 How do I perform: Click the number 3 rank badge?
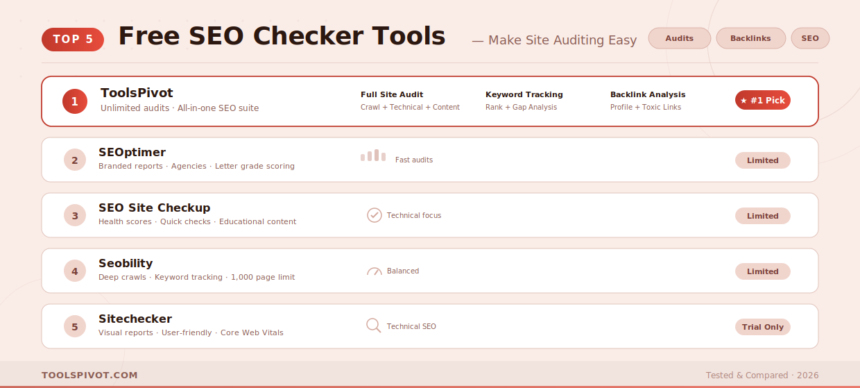point(75,216)
